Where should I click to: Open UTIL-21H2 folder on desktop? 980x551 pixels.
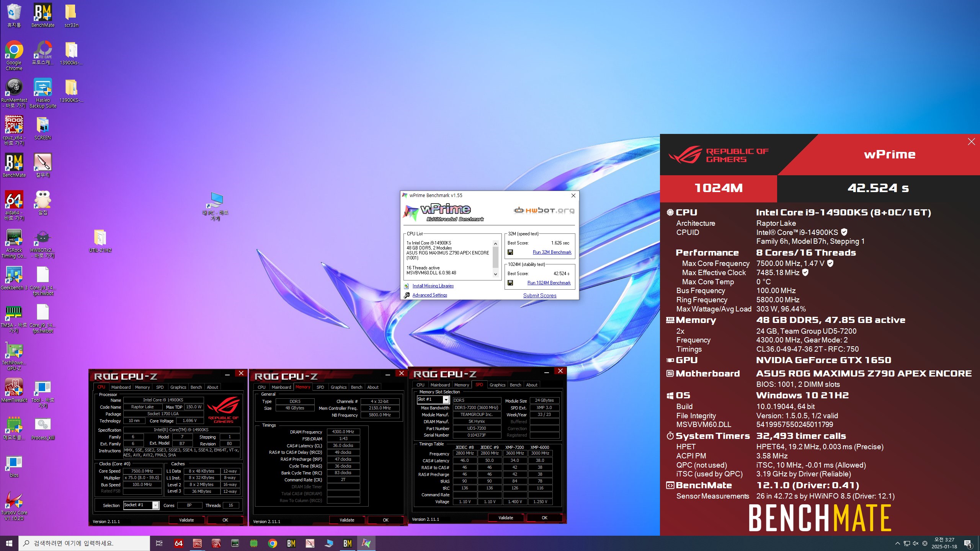[100, 240]
